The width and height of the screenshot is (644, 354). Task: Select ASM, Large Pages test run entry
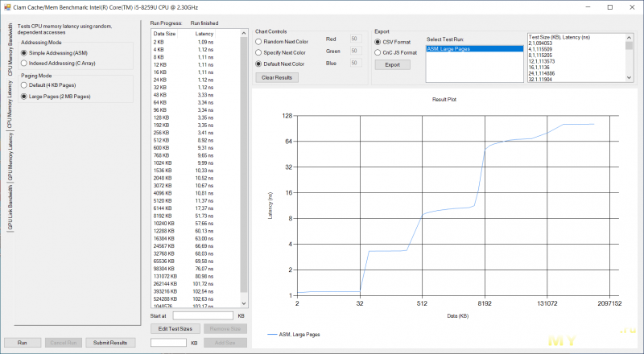pos(474,49)
